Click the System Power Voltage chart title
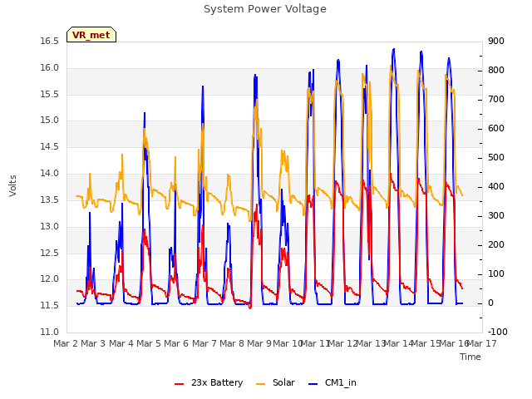 point(265,9)
